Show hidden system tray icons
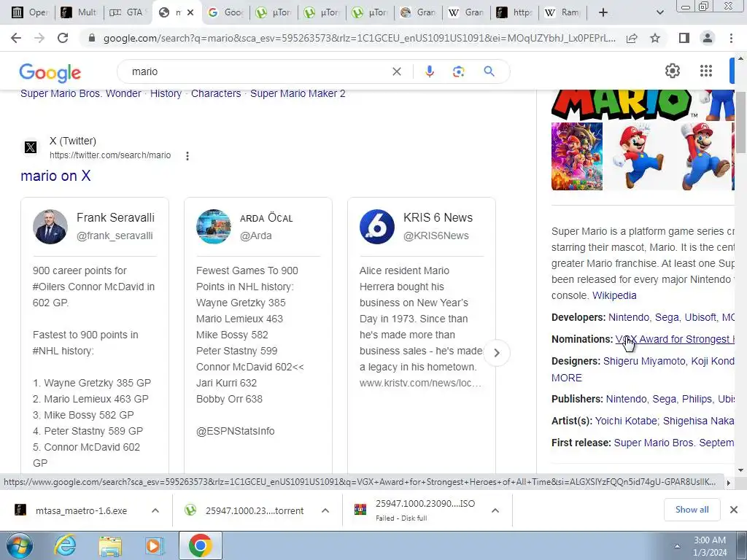This screenshot has width=747, height=560. [x=676, y=546]
